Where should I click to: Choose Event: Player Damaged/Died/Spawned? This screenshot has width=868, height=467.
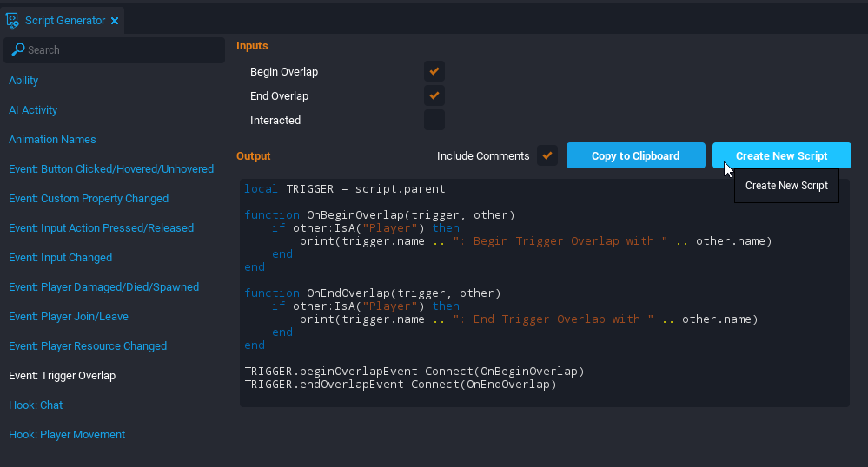(103, 287)
